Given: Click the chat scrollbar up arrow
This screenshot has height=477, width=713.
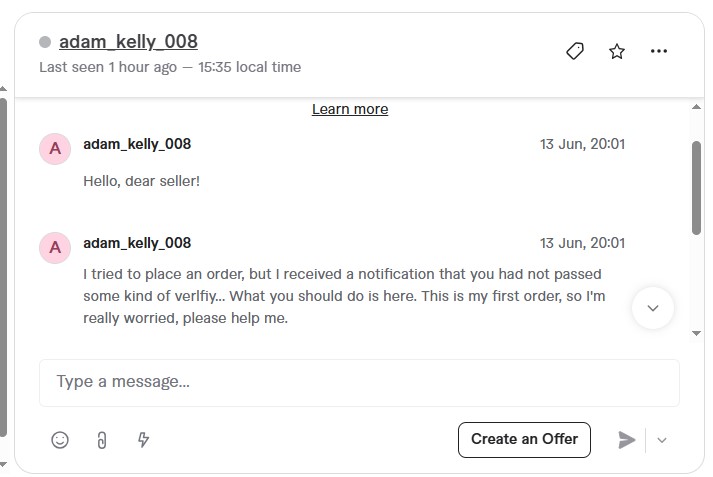Looking at the screenshot, I should (x=696, y=104).
